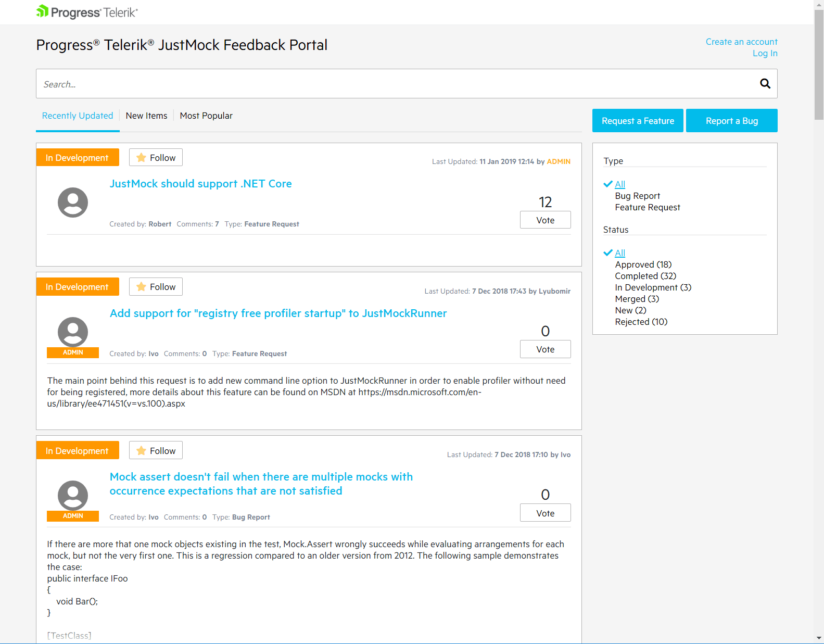Click the page title JustMock Feedback Portal
The width and height of the screenshot is (824, 644).
182,45
